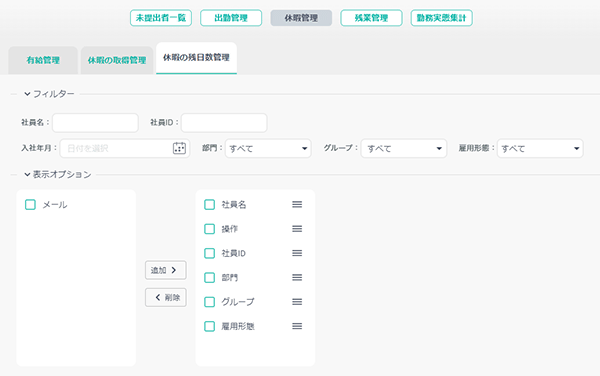Focus the 社員名 input field
The height and width of the screenshot is (376, 600).
95,123
